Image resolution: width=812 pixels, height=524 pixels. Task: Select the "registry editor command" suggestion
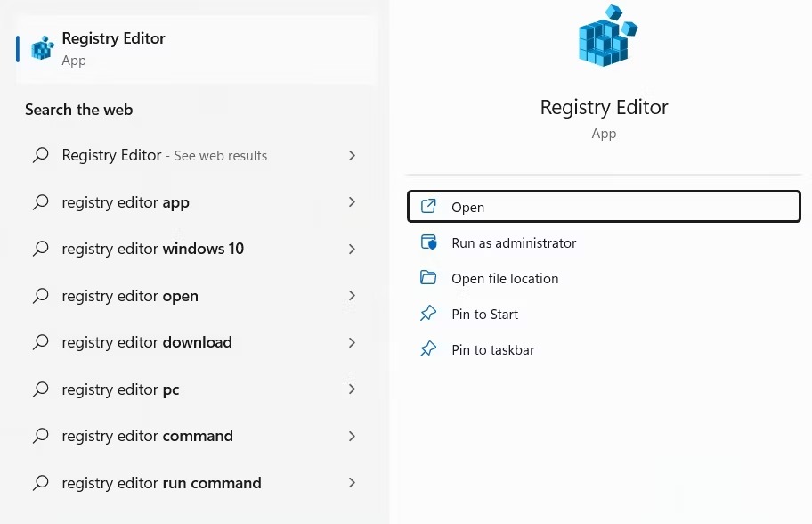pos(196,436)
